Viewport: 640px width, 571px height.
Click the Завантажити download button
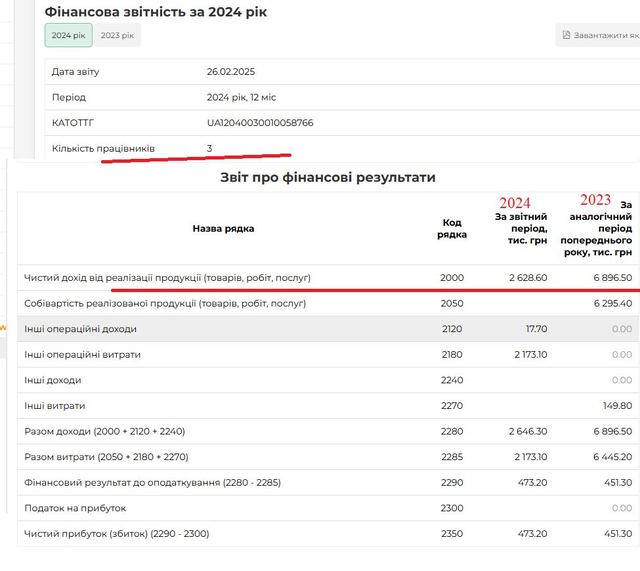(x=598, y=36)
